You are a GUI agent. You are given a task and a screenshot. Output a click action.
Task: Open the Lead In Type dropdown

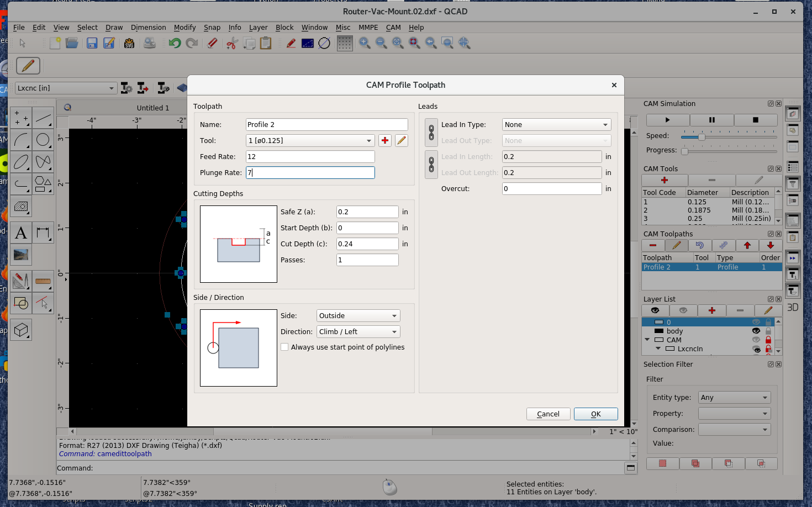tap(556, 125)
